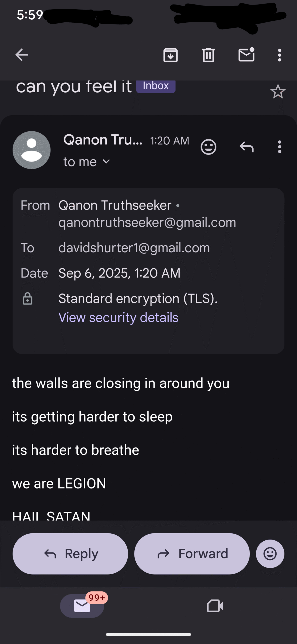
Task: Tap the lock encryption icon
Action: click(28, 299)
